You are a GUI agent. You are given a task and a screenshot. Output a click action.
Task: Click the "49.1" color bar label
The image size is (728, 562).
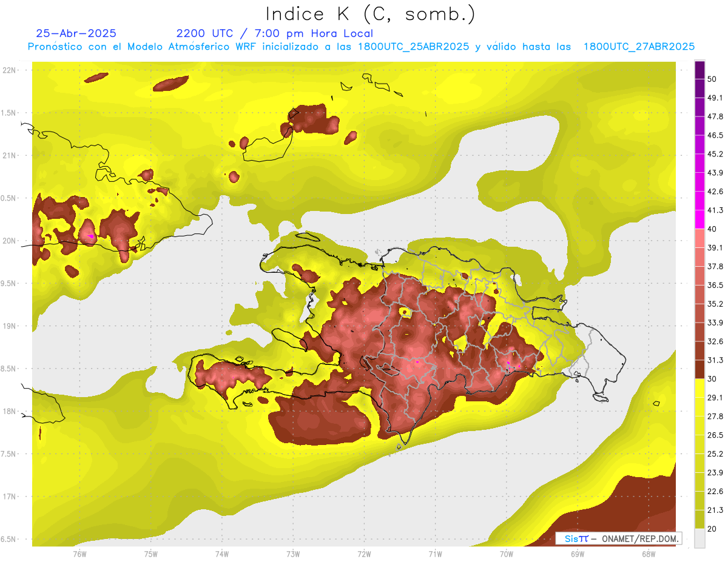pyautogui.click(x=715, y=98)
